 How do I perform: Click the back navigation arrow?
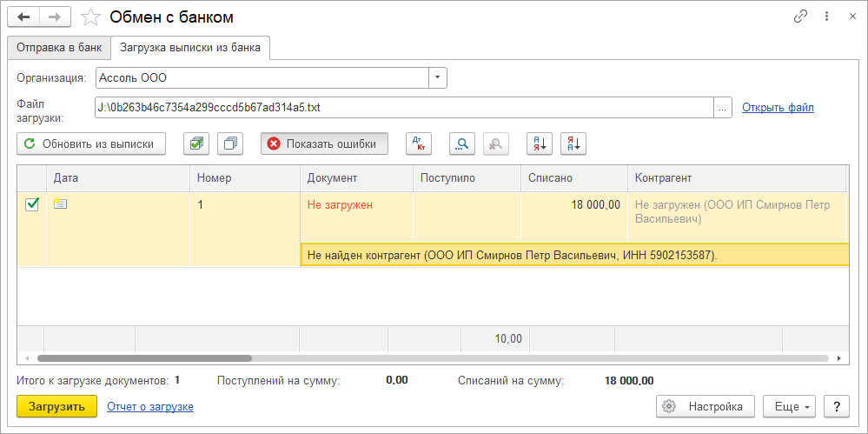tap(23, 17)
